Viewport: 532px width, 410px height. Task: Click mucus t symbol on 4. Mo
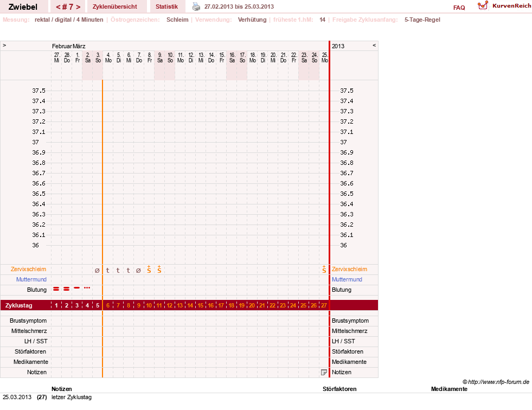tap(107, 270)
